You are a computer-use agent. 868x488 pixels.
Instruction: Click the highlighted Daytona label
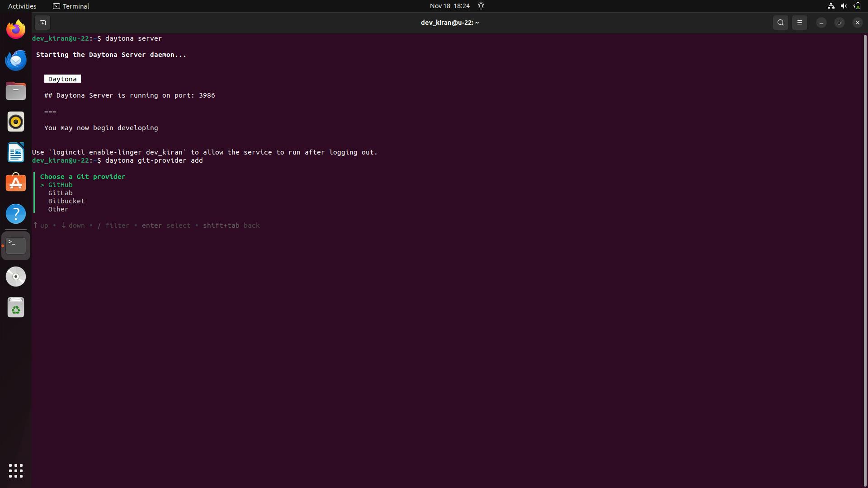point(62,79)
